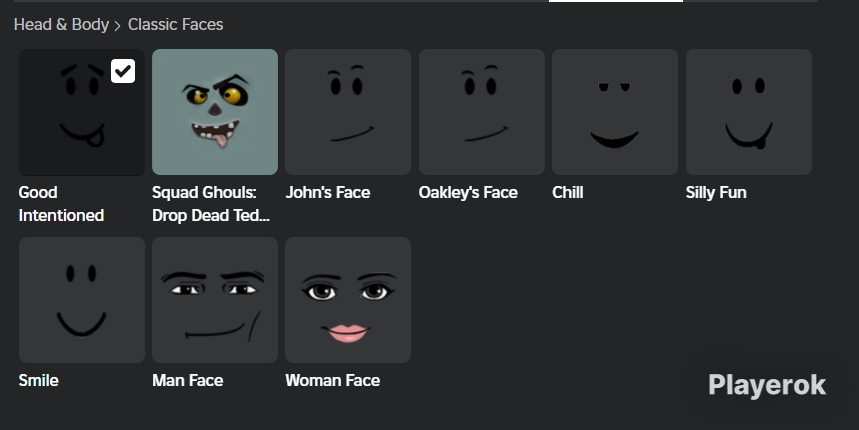Click the Good Intentioned name label
859x430 pixels.
[61, 204]
